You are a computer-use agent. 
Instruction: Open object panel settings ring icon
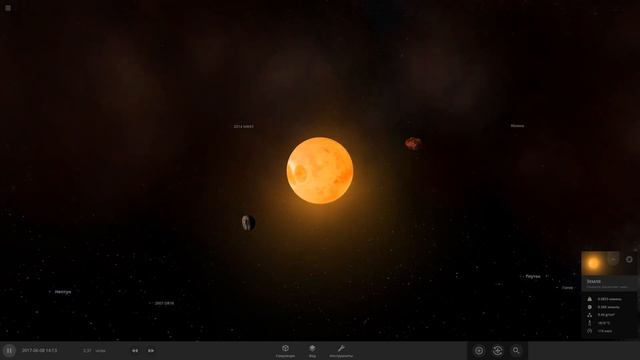629,259
